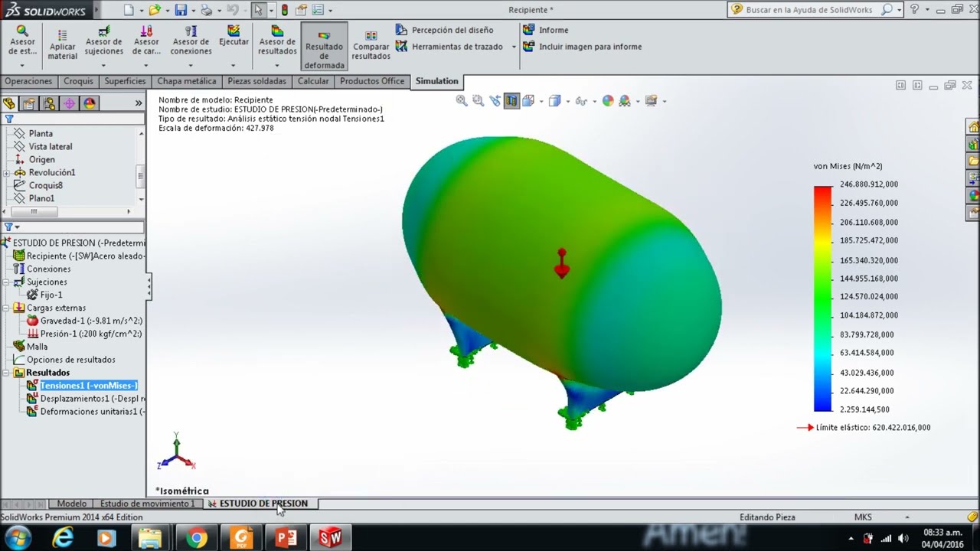Open Asesor de conexiones
Screen dimensions: 980x551
pyautogui.click(x=191, y=45)
